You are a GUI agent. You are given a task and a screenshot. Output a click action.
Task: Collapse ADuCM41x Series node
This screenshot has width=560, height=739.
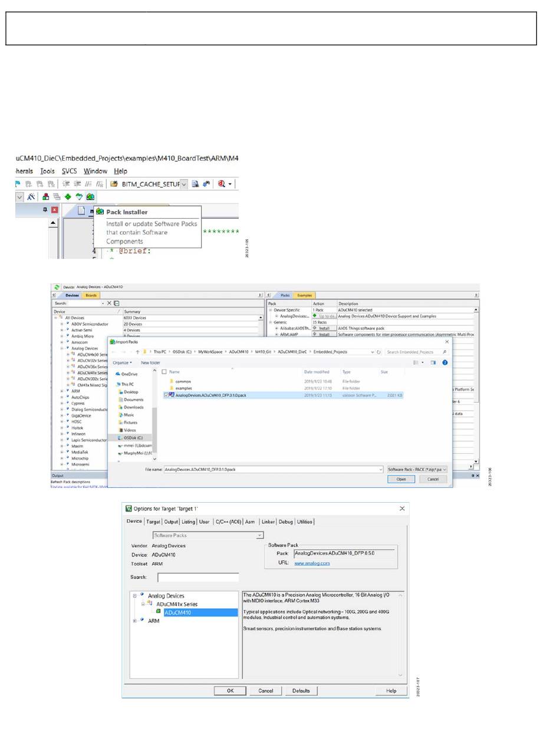tap(143, 604)
